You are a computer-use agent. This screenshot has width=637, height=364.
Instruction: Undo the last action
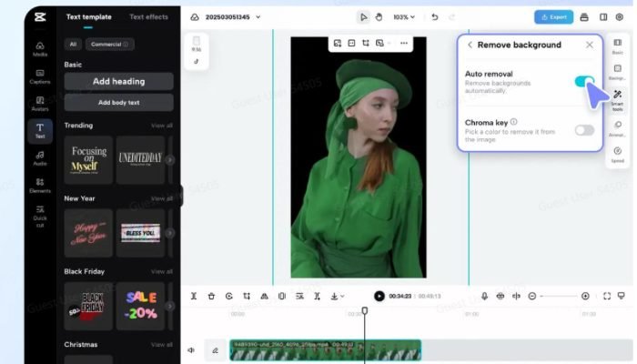[x=435, y=17]
